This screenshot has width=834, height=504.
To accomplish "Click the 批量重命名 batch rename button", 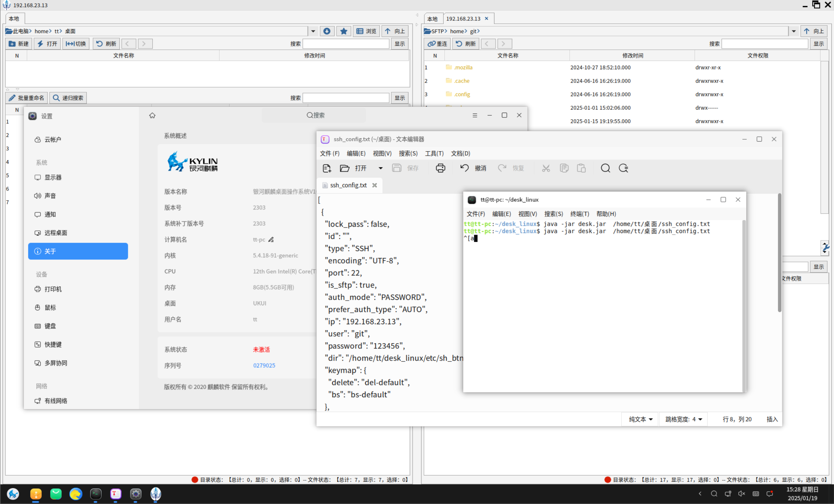I will (x=27, y=98).
